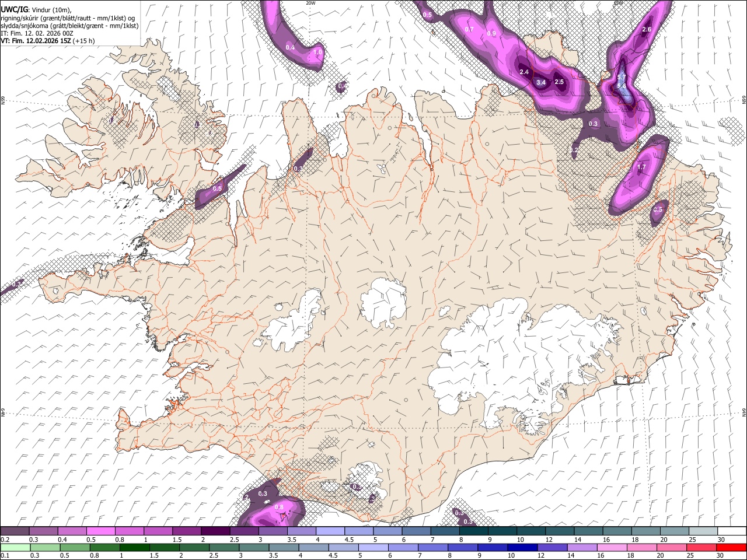Click the palest green swatch starting at 0.1
Screen dimensions: 747x560
(x=15, y=547)
